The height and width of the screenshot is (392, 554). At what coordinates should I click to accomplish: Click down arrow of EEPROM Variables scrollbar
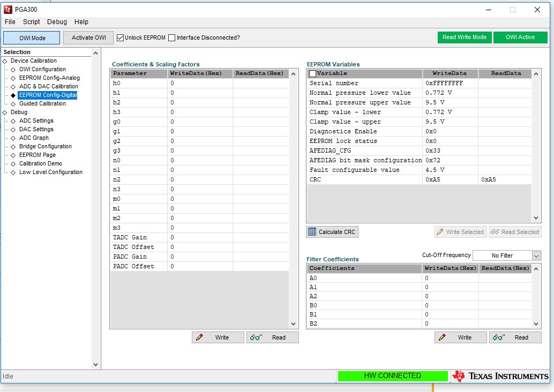(536, 218)
